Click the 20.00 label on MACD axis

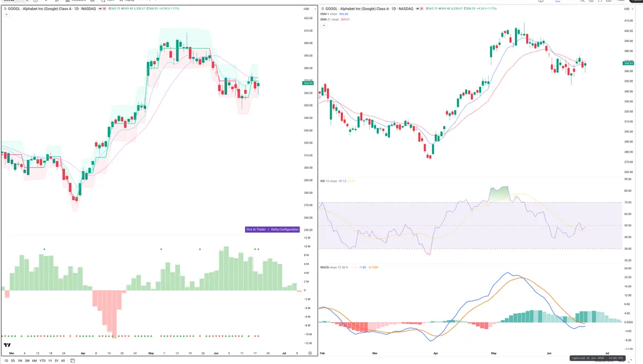(627, 277)
